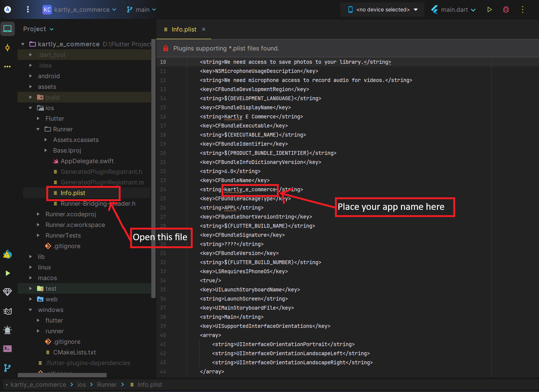
Task: Open the device selector dropdown
Action: [383, 9]
